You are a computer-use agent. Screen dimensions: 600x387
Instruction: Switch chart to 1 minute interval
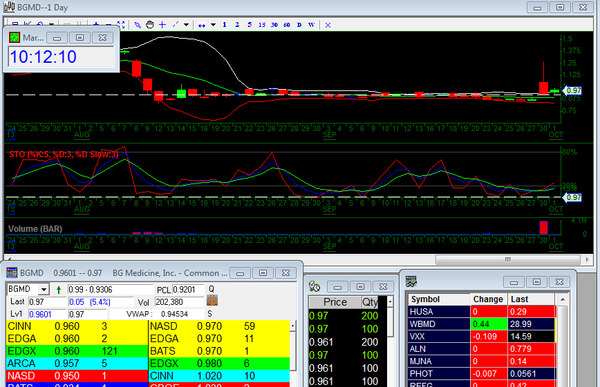click(x=225, y=25)
